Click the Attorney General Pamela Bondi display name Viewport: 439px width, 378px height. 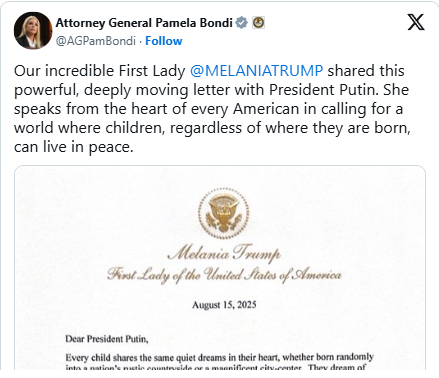144,23
